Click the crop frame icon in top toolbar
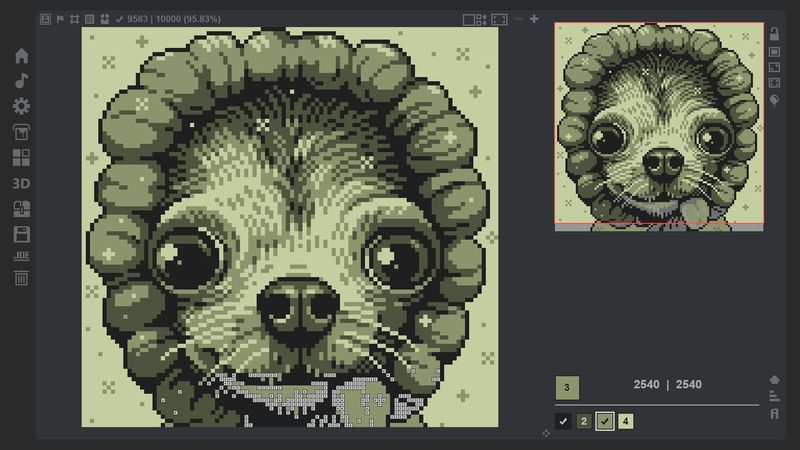This screenshot has width=800, height=450. [75, 19]
